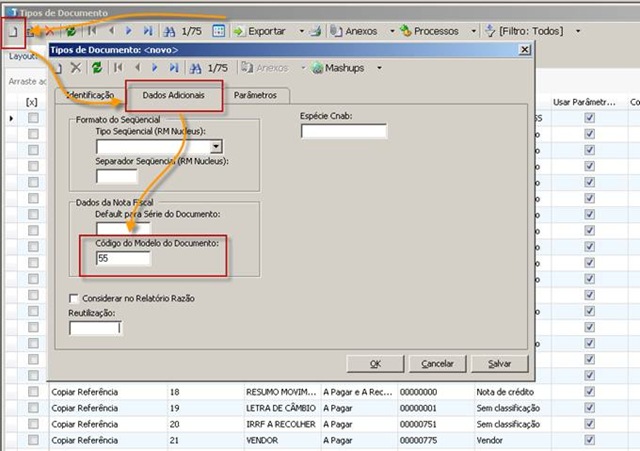The width and height of the screenshot is (640, 451).
Task: Open the Parâmetros tab
Action: tap(256, 95)
